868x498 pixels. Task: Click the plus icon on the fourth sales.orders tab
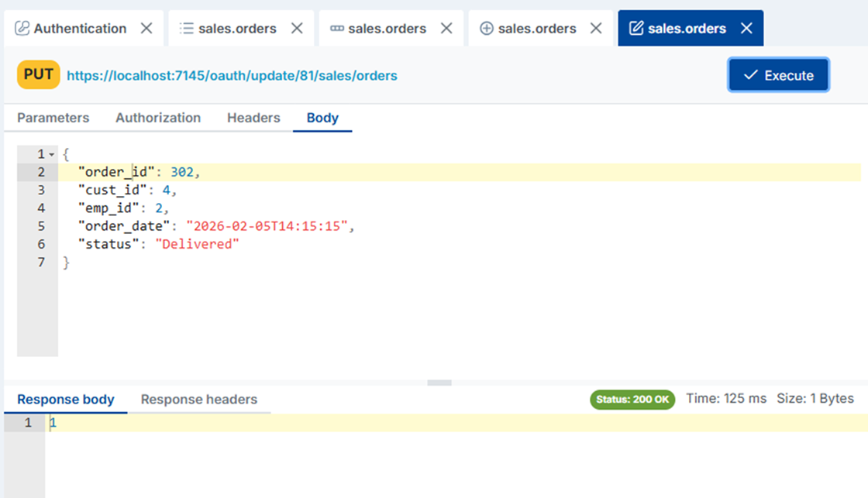[487, 28]
